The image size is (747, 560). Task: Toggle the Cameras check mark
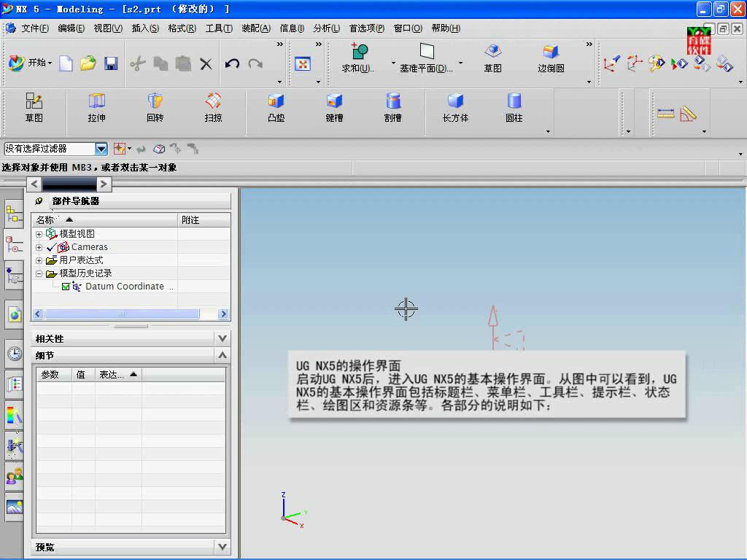(52, 247)
